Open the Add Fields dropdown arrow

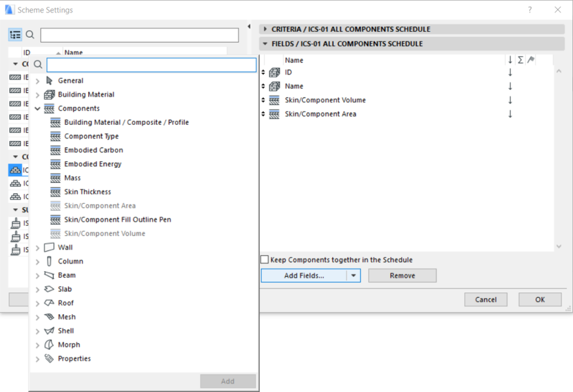tap(353, 276)
